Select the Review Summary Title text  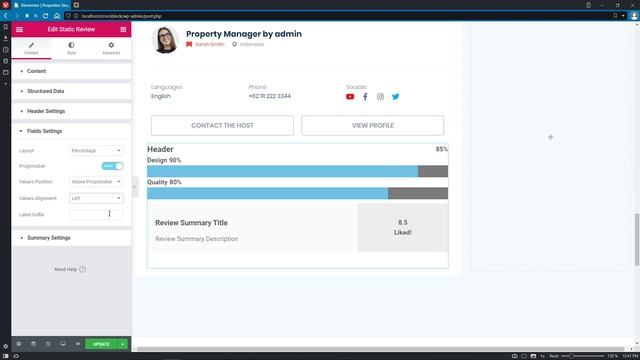pos(191,223)
